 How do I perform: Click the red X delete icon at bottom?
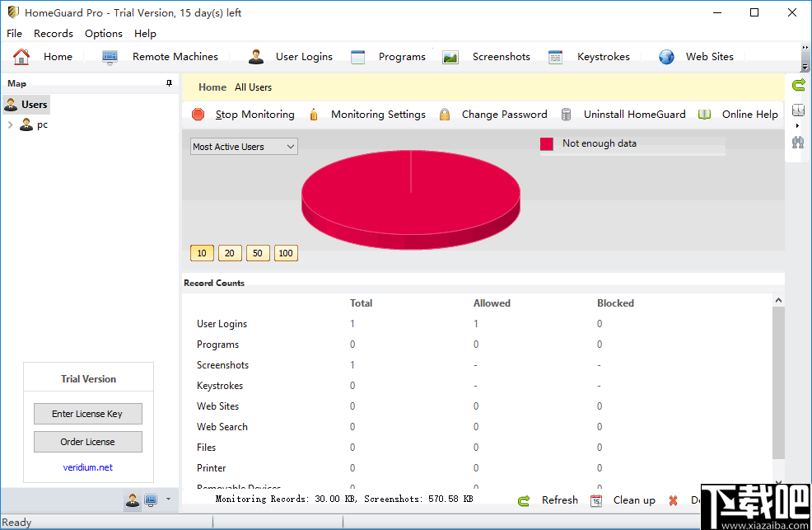click(x=673, y=500)
